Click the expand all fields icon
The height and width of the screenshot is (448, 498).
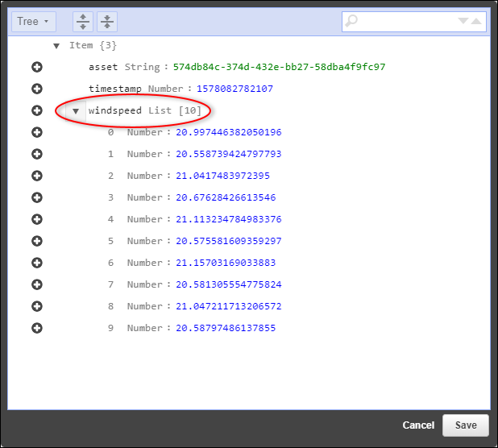pyautogui.click(x=82, y=22)
